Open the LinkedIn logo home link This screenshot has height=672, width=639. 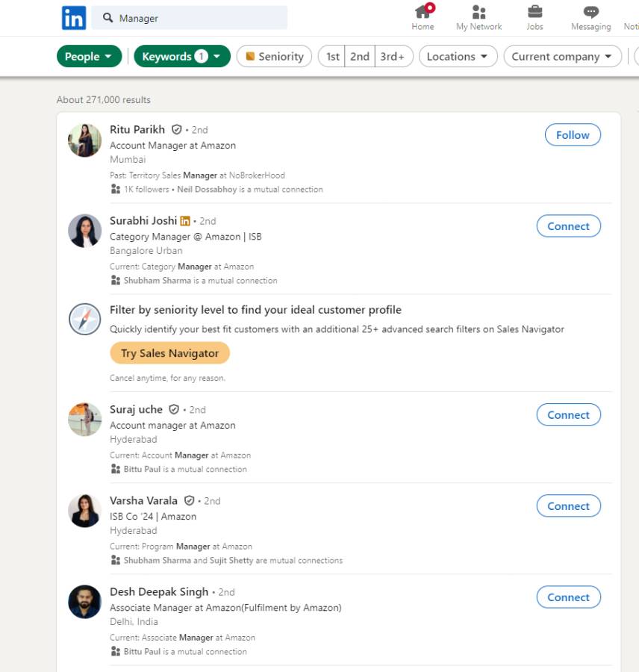click(74, 18)
